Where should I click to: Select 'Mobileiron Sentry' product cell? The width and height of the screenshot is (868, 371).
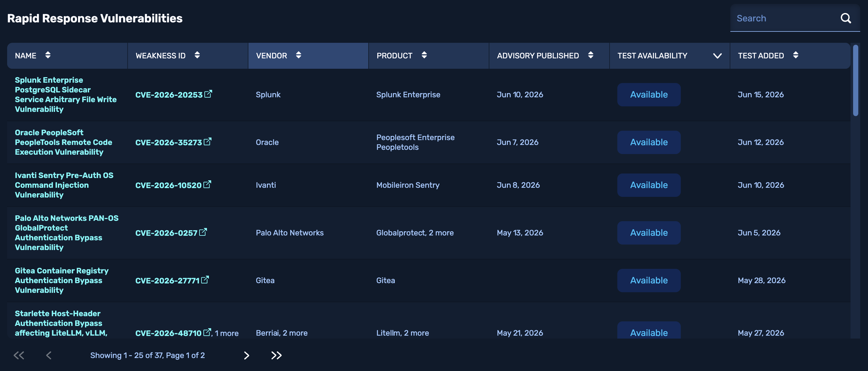click(408, 185)
